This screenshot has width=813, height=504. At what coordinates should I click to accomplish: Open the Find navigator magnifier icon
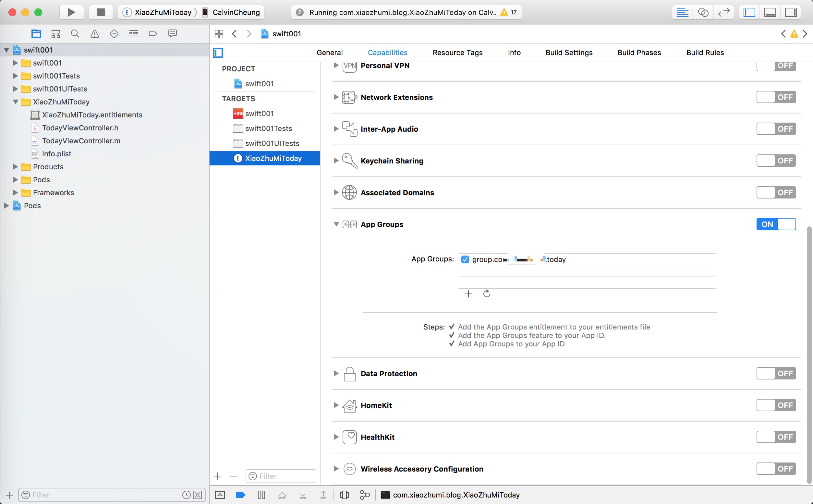click(75, 34)
